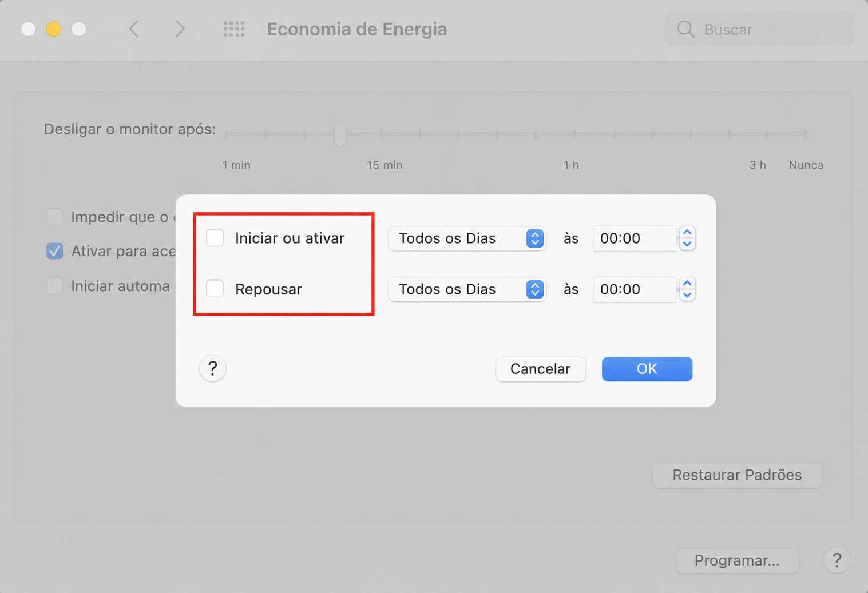Uncheck the Ativar para ace checkbox
The width and height of the screenshot is (868, 593).
[55, 251]
